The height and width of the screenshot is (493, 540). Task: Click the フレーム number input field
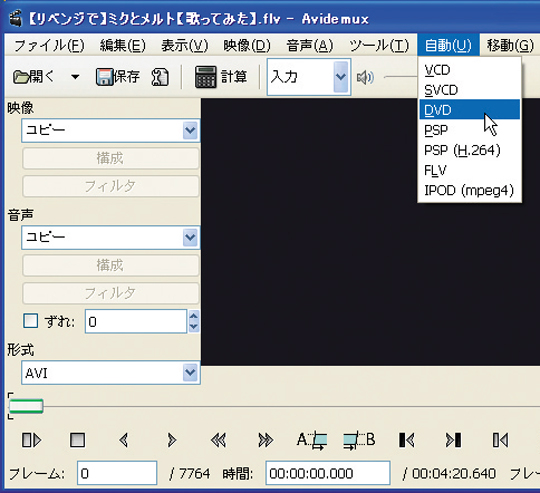pyautogui.click(x=117, y=473)
